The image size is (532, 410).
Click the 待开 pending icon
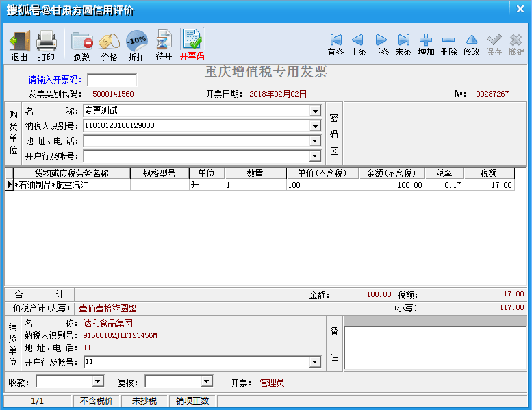[164, 45]
